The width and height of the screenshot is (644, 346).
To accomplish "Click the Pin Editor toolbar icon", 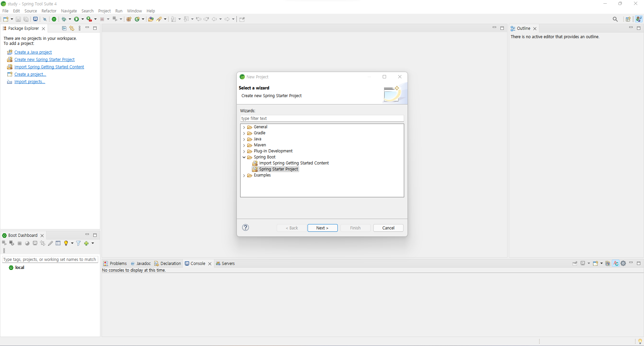I will (x=242, y=19).
